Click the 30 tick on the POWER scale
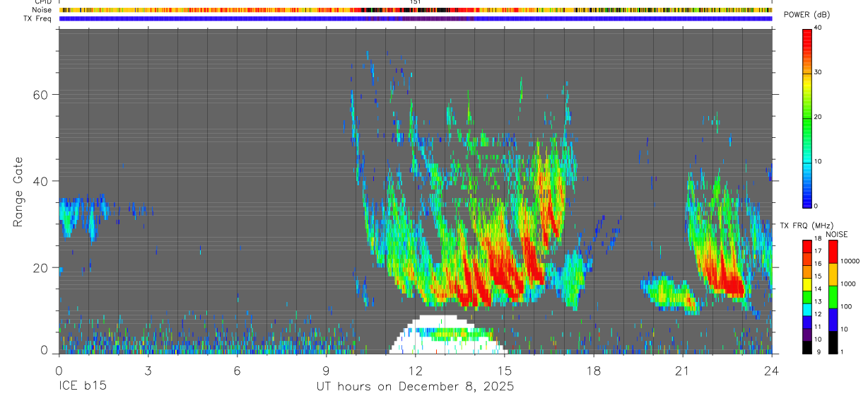Screen dimensions: 868x401 (x=818, y=72)
